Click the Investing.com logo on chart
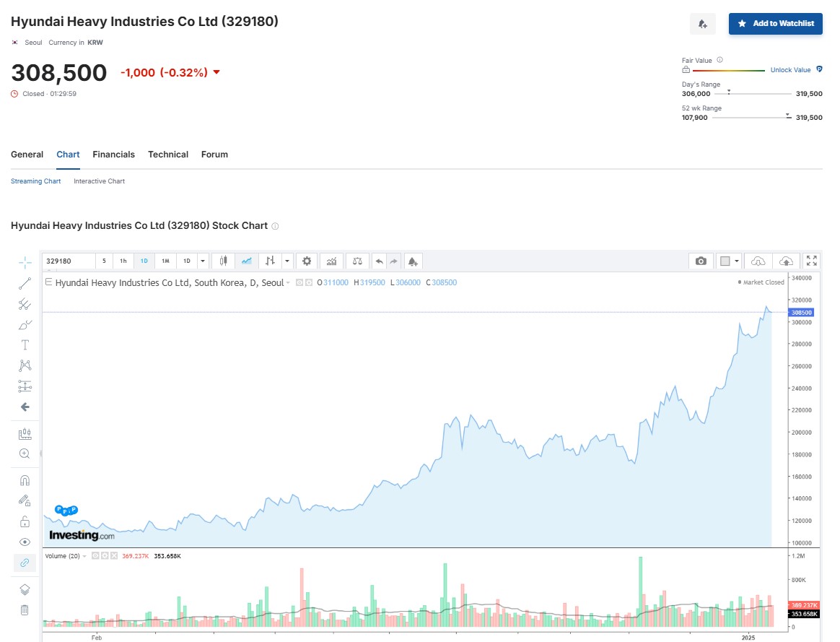Image resolution: width=840 pixels, height=642 pixels. point(82,535)
